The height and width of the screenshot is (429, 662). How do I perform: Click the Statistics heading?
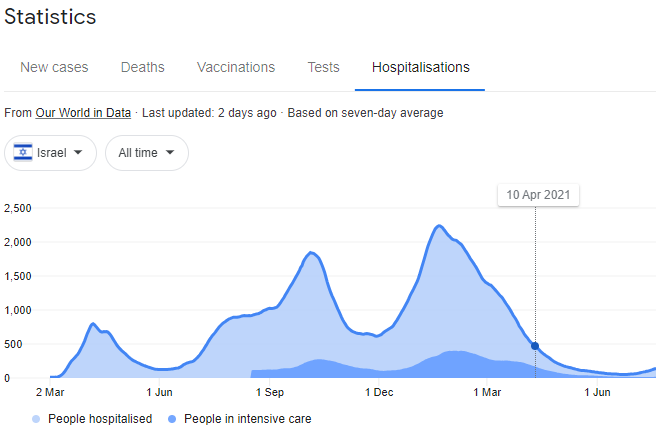(50, 17)
